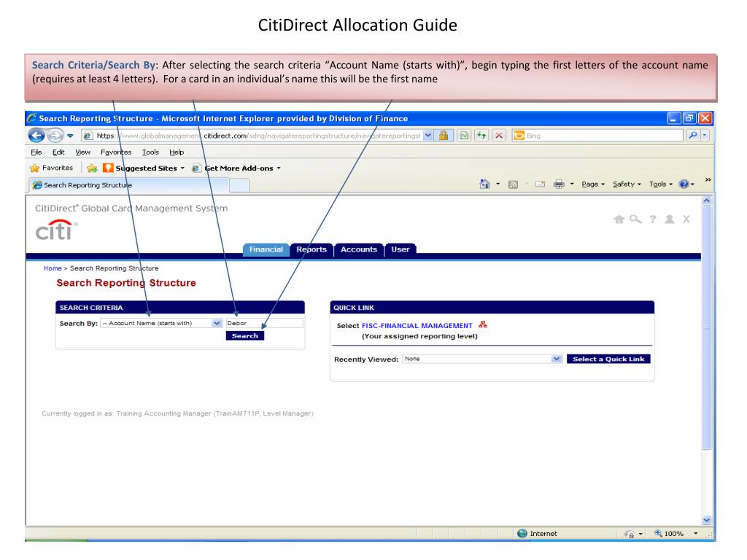Open the command bar Tools dropdown

(661, 184)
